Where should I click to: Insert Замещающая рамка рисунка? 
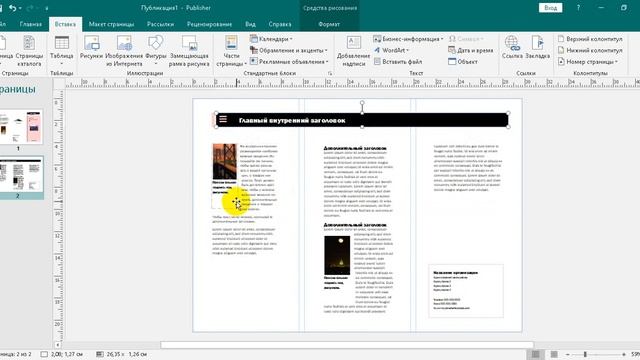tap(189, 51)
